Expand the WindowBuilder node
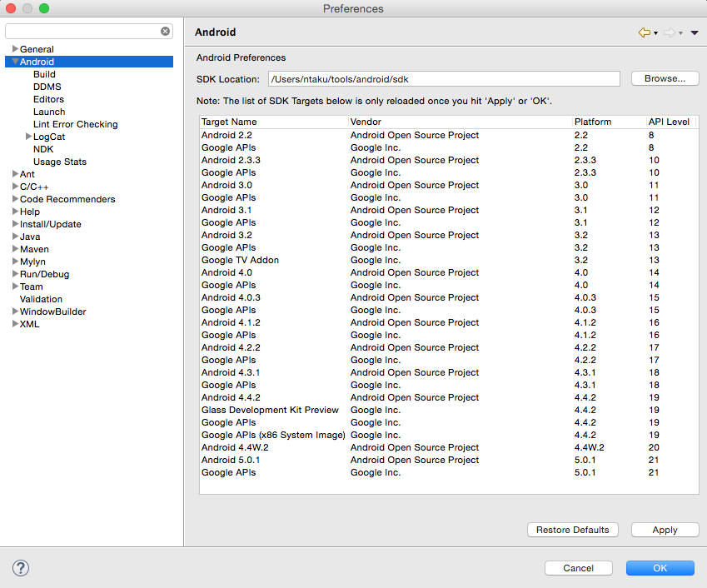This screenshot has width=707, height=588. pyautogui.click(x=15, y=311)
